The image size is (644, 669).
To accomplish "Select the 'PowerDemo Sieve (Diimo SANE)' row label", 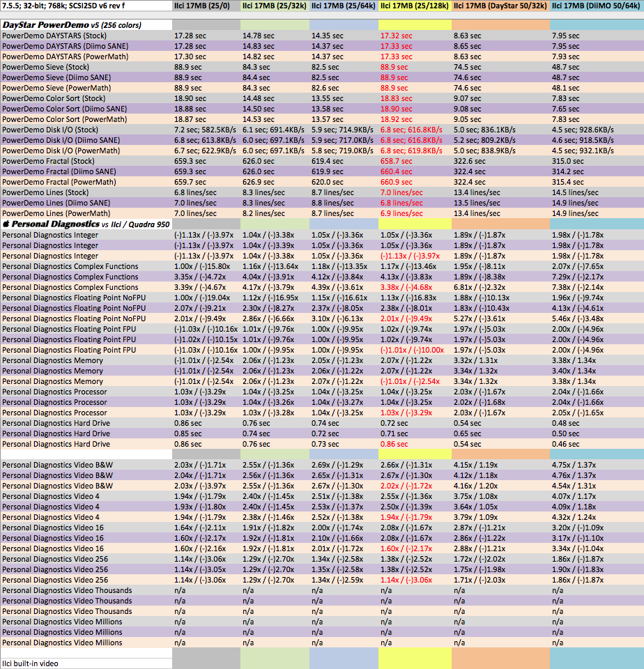I will click(x=56, y=77).
